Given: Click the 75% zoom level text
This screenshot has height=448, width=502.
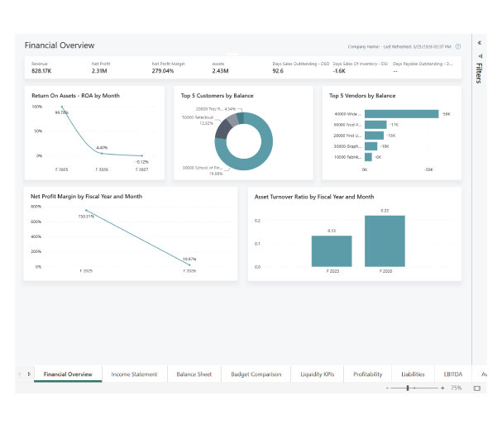Looking at the screenshot, I should (x=456, y=388).
